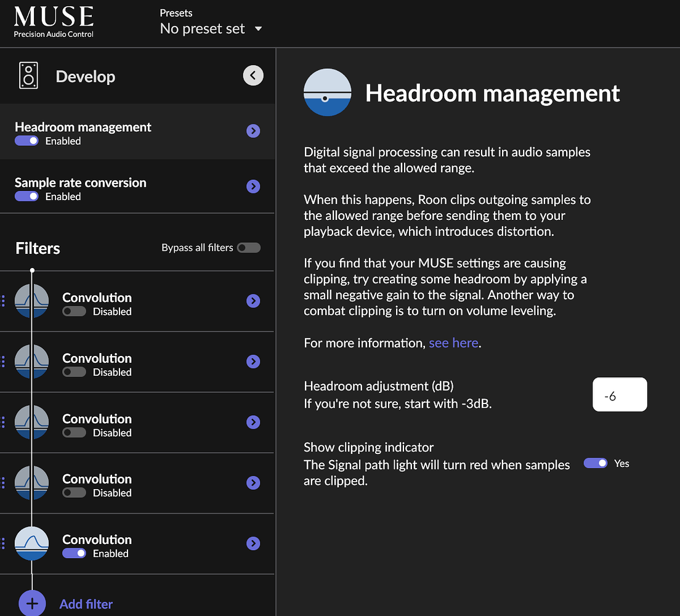Click the first Convolution filter waveform icon

click(31, 301)
